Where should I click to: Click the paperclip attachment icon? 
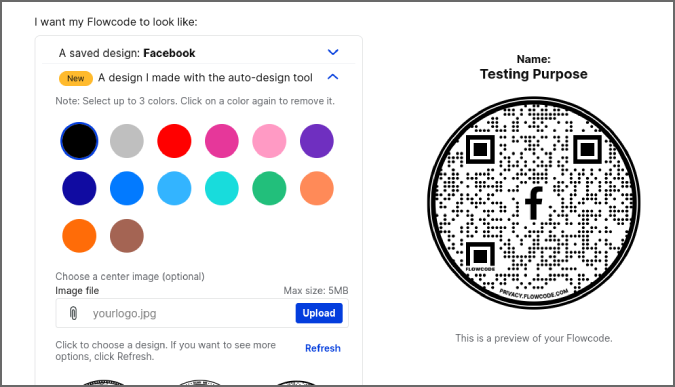(x=74, y=313)
